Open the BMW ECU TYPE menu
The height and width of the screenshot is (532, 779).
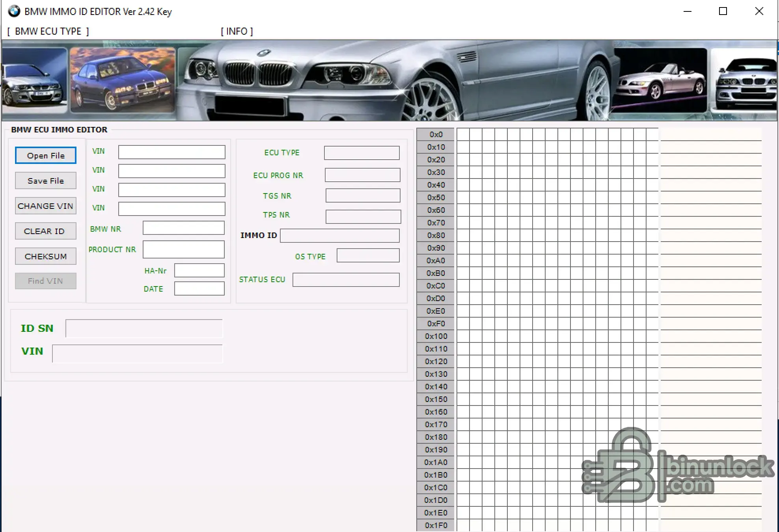pyautogui.click(x=48, y=31)
